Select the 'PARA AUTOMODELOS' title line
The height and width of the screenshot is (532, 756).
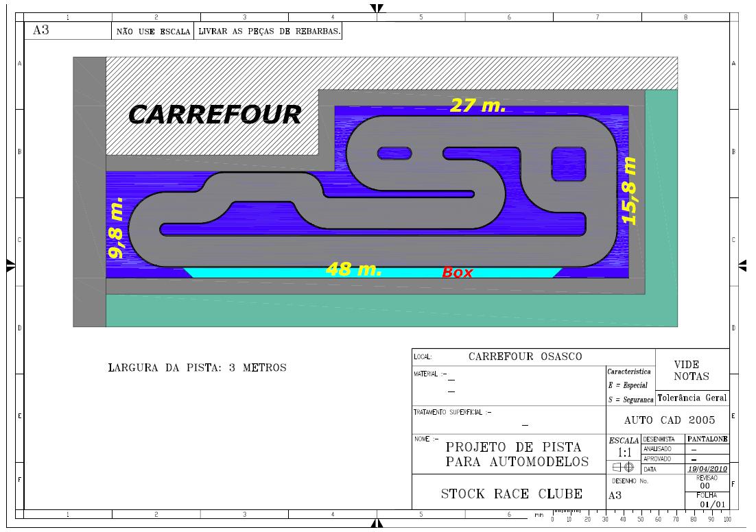point(517,462)
